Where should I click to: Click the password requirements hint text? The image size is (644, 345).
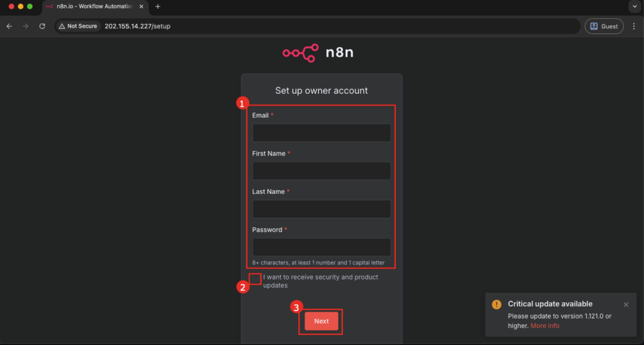click(x=318, y=263)
